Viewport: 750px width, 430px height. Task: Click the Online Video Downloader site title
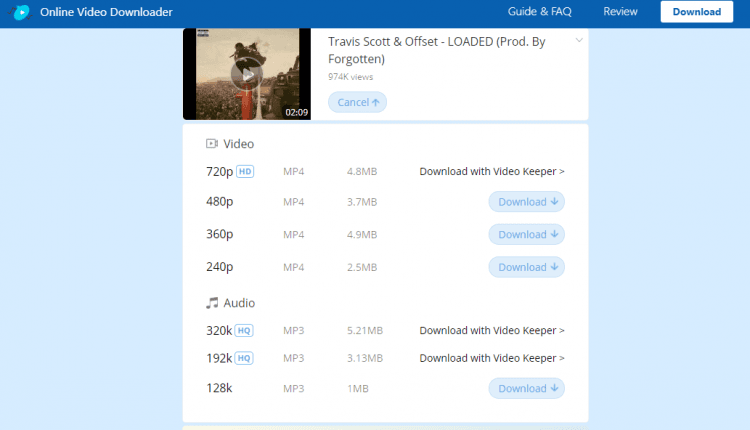(x=106, y=12)
